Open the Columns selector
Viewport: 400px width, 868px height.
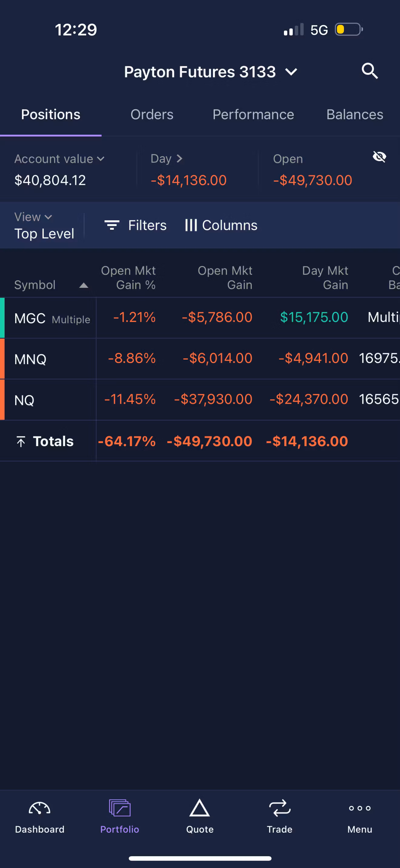click(221, 225)
